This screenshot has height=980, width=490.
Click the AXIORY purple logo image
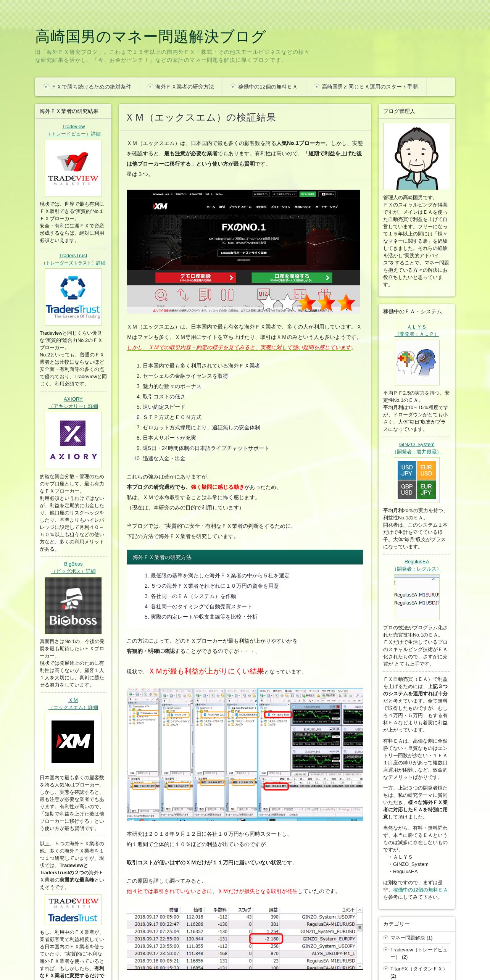73,440
